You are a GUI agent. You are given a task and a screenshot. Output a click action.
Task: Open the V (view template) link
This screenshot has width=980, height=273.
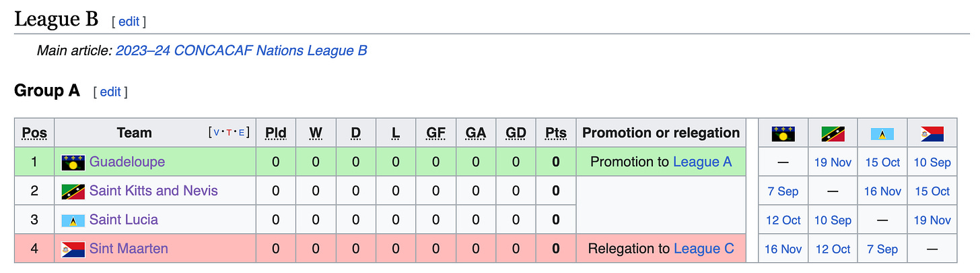coord(216,133)
